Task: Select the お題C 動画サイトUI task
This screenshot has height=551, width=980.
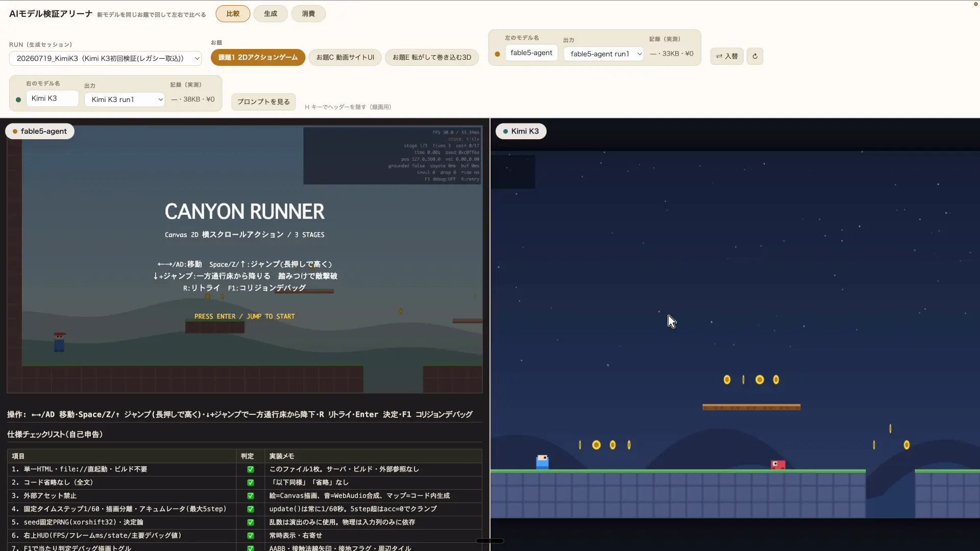Action: point(345,57)
